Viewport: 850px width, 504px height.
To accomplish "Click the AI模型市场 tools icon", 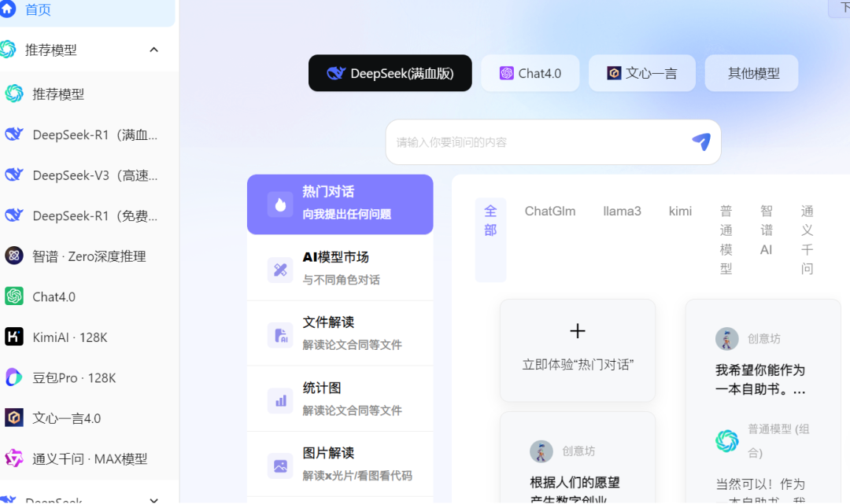I will tap(280, 270).
